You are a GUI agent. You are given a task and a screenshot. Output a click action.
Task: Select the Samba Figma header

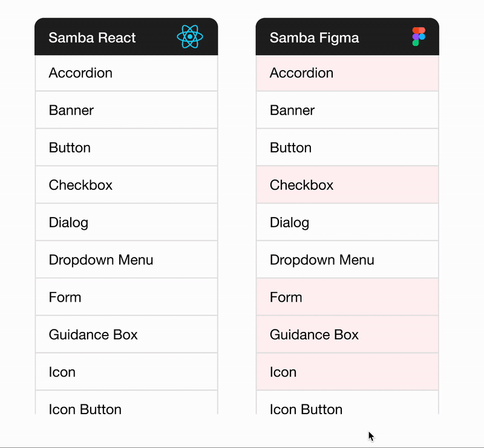coord(347,37)
